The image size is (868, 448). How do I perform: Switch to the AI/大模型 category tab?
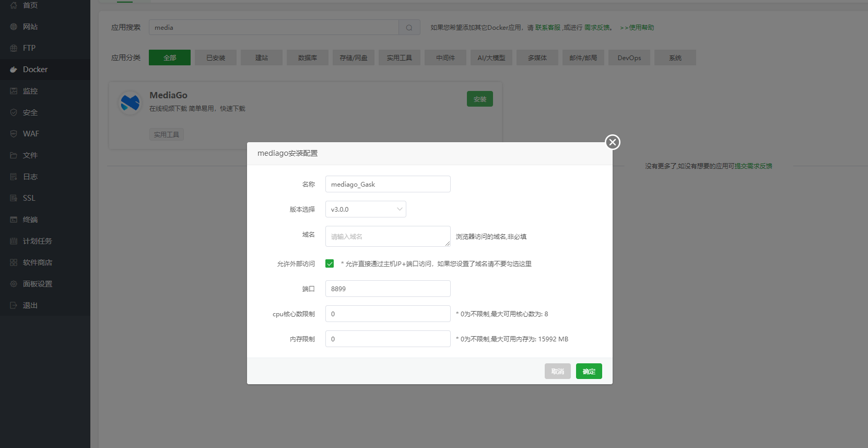tap(491, 58)
